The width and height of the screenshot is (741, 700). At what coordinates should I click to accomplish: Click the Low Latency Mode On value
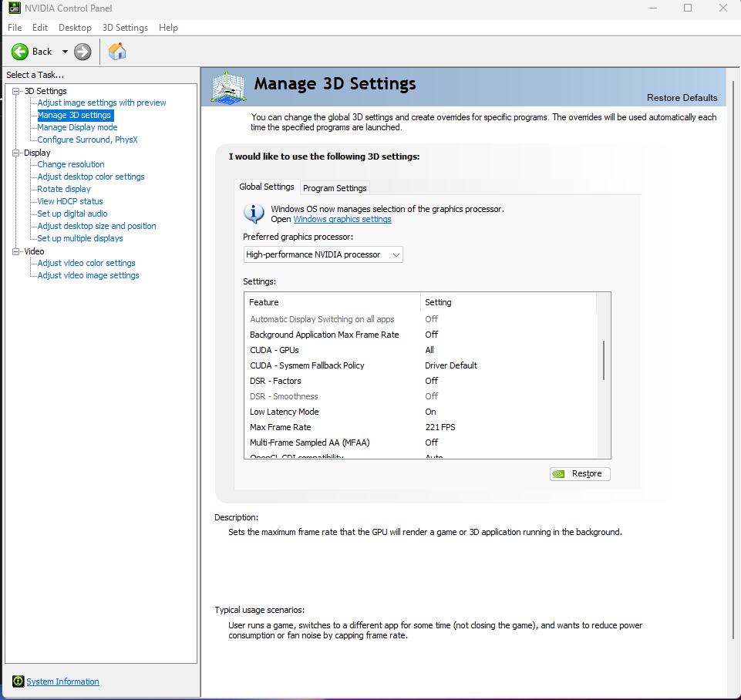click(x=430, y=412)
